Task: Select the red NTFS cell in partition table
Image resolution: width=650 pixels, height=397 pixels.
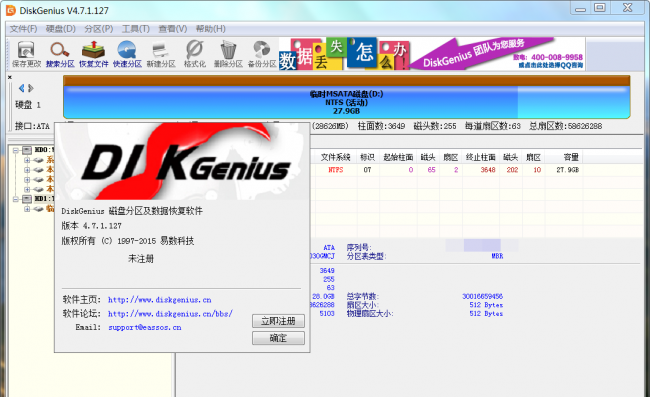Action: (335, 170)
